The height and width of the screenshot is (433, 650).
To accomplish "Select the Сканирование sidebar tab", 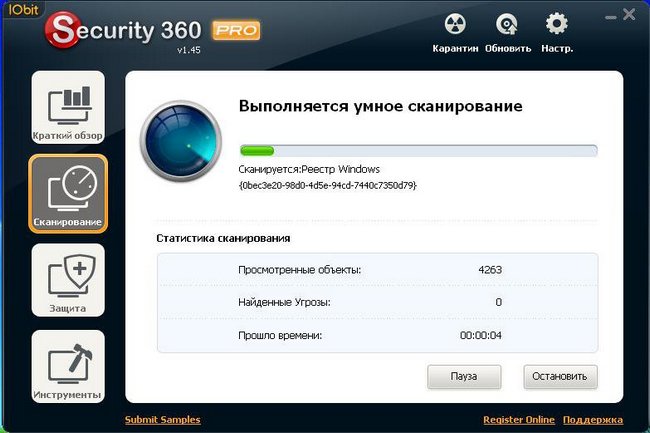I will pyautogui.click(x=68, y=194).
